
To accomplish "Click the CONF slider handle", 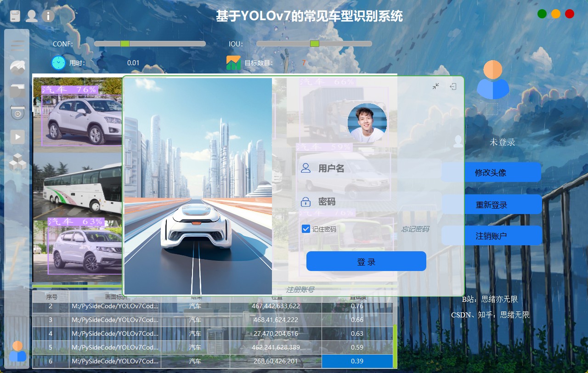I will click(124, 44).
